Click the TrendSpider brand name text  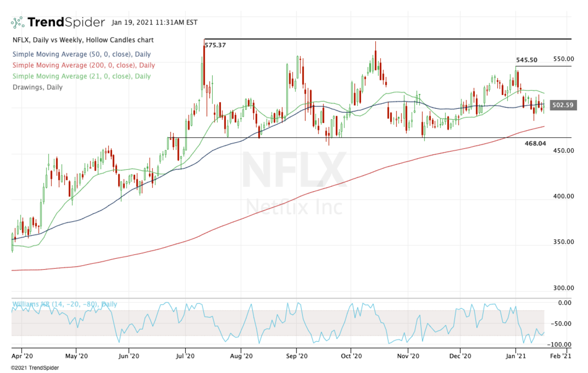(66, 22)
